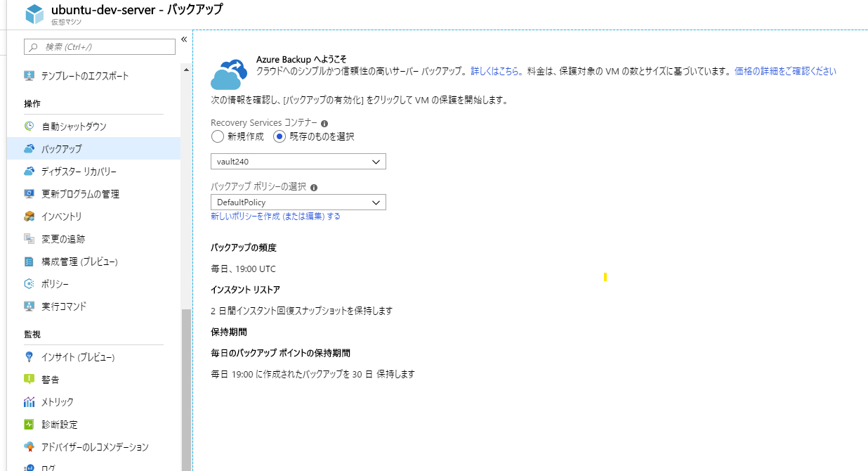Image resolution: width=868 pixels, height=471 pixels.
Task: Click the Recovery Services コンテナー info icon
Action: point(324,122)
